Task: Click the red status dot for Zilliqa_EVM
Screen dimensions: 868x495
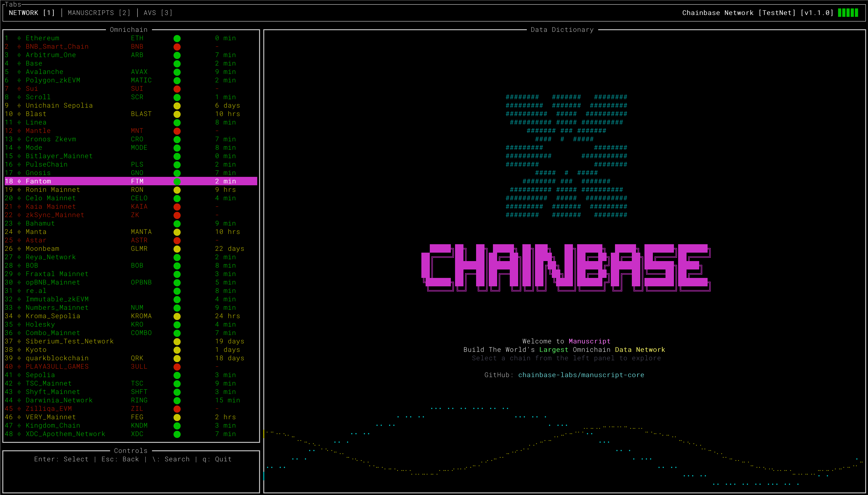Action: (177, 409)
